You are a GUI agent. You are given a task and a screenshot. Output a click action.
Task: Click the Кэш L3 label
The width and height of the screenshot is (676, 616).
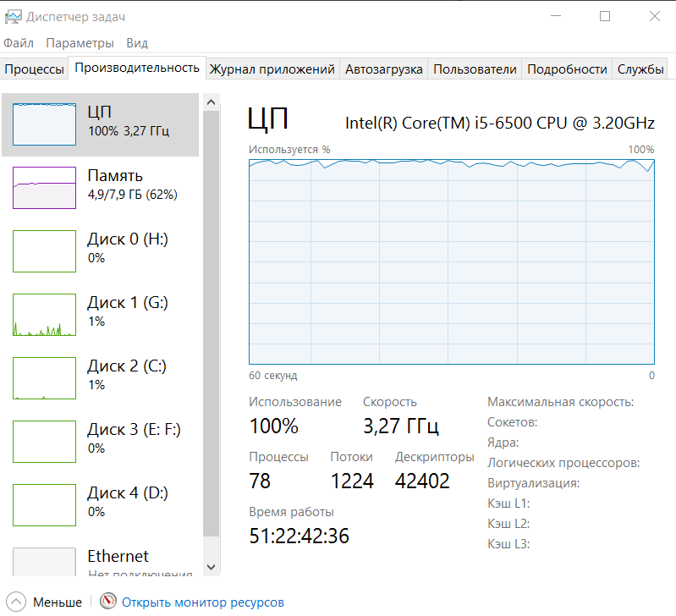tap(508, 543)
